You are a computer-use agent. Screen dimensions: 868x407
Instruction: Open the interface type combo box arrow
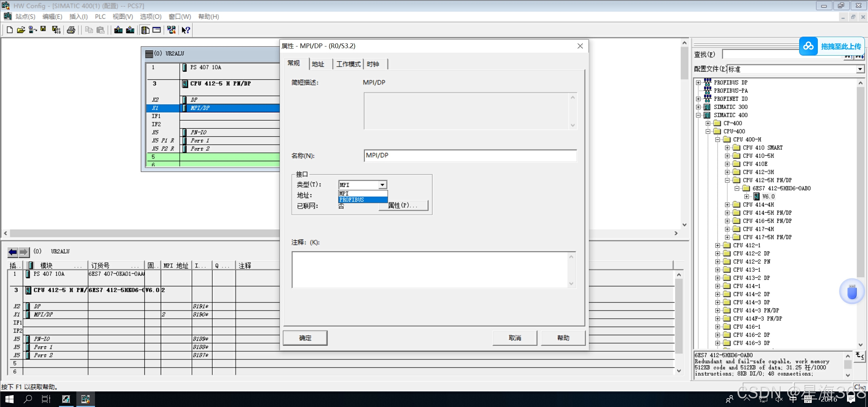(x=382, y=185)
